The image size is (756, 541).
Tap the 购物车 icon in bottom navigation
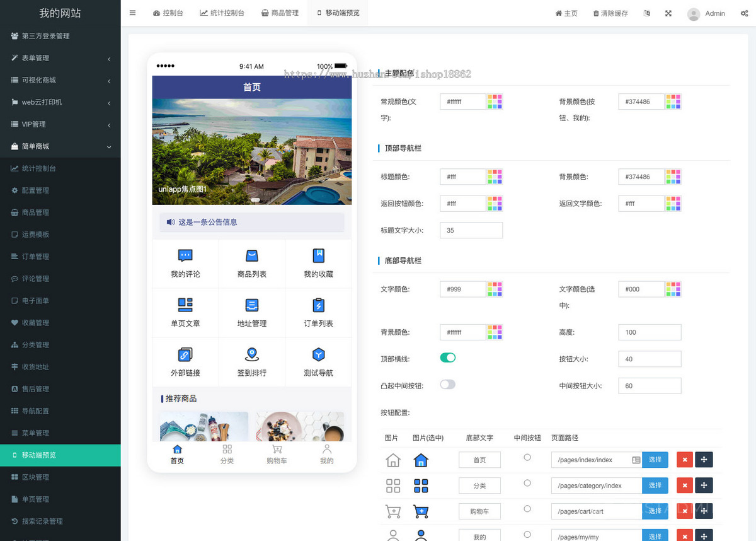point(278,450)
